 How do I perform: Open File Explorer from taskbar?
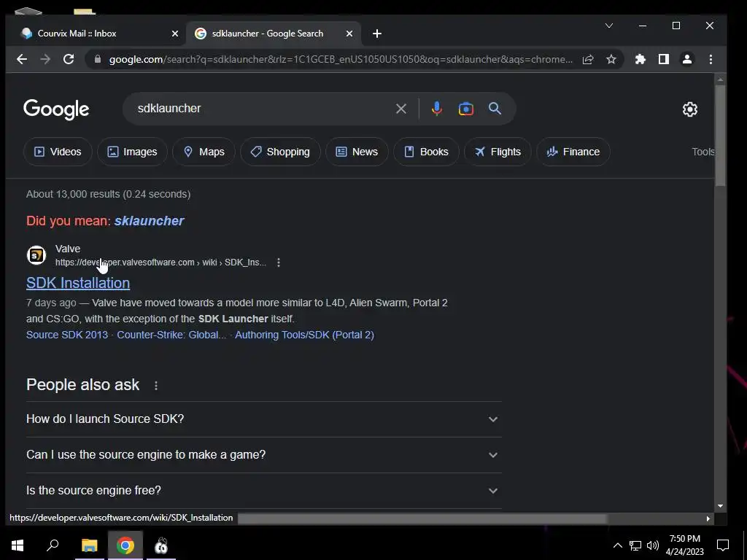pyautogui.click(x=89, y=545)
